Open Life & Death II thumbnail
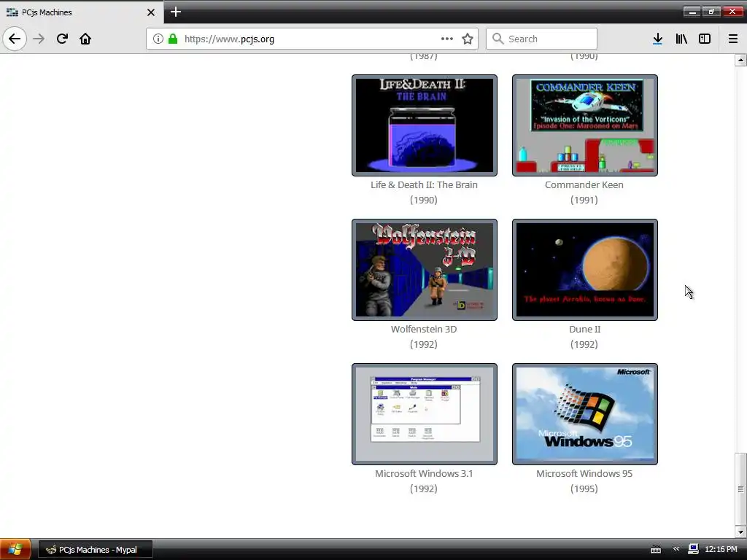 [x=424, y=125]
